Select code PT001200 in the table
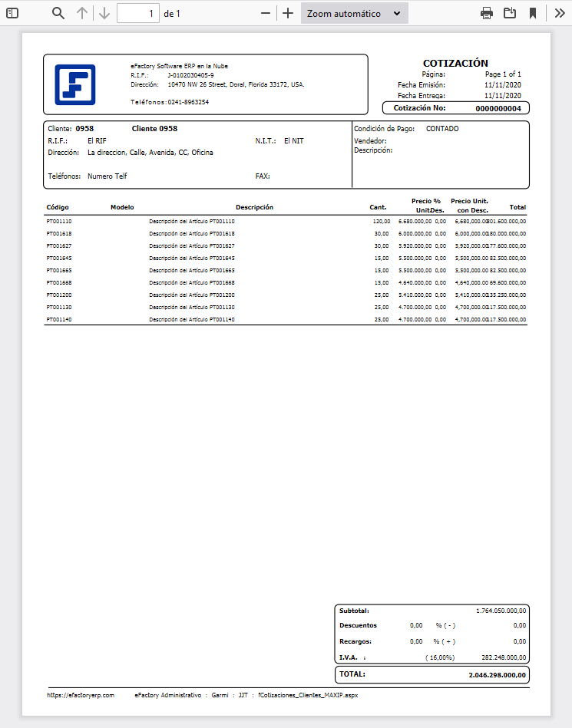This screenshot has height=728, width=572. tap(59, 295)
